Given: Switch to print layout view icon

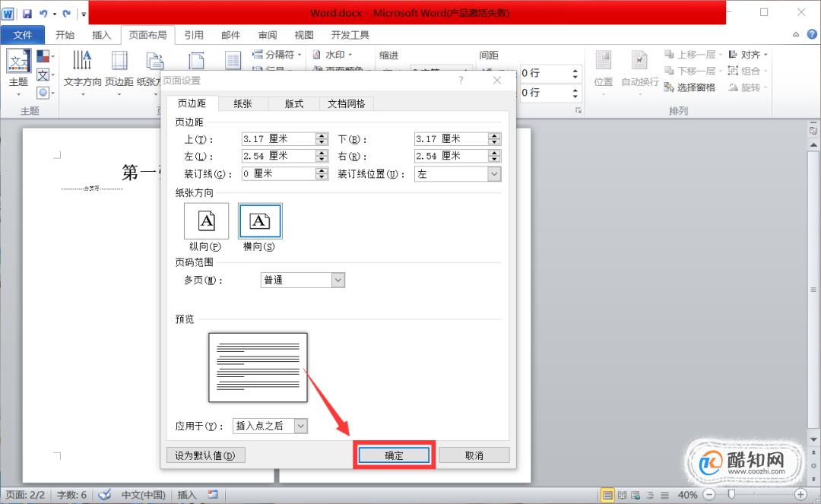Looking at the screenshot, I should [x=607, y=495].
